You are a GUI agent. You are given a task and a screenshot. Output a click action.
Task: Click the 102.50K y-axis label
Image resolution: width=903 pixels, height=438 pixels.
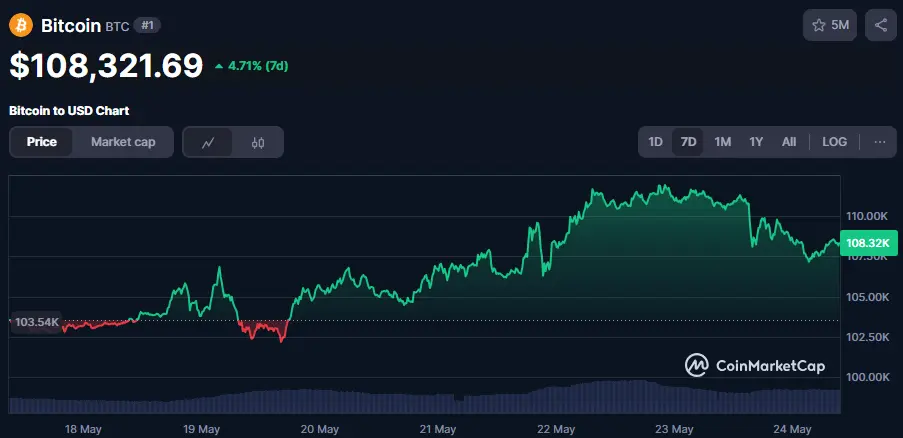pyautogui.click(x=867, y=337)
